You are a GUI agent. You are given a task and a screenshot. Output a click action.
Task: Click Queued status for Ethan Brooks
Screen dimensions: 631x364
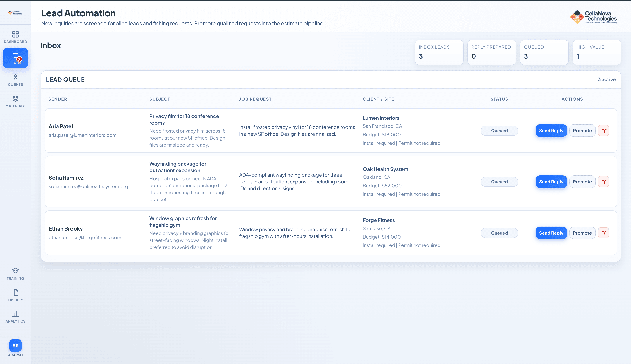(x=499, y=233)
